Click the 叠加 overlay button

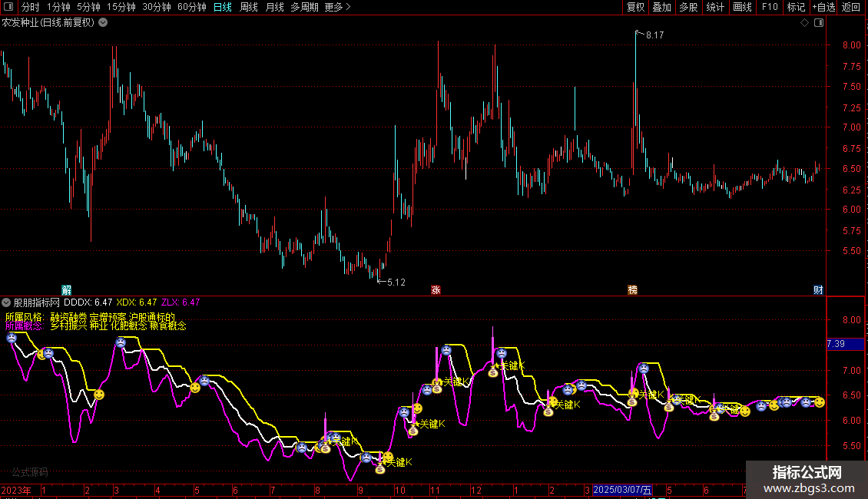pyautogui.click(x=661, y=7)
